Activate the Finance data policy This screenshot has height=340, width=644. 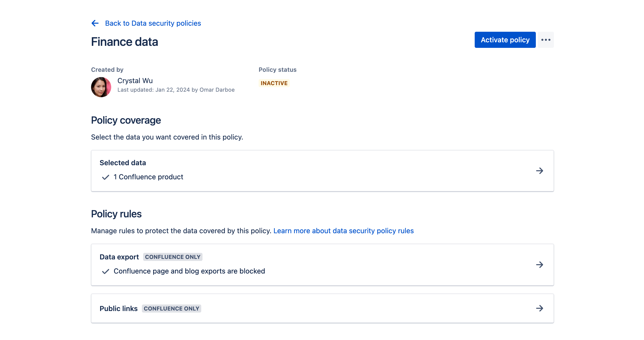505,40
